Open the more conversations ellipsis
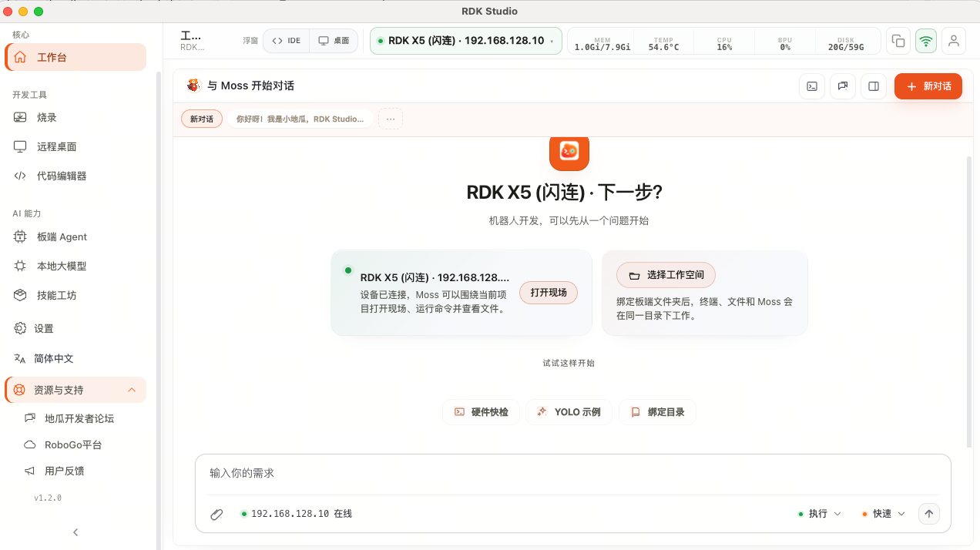The image size is (980, 550). (x=391, y=119)
